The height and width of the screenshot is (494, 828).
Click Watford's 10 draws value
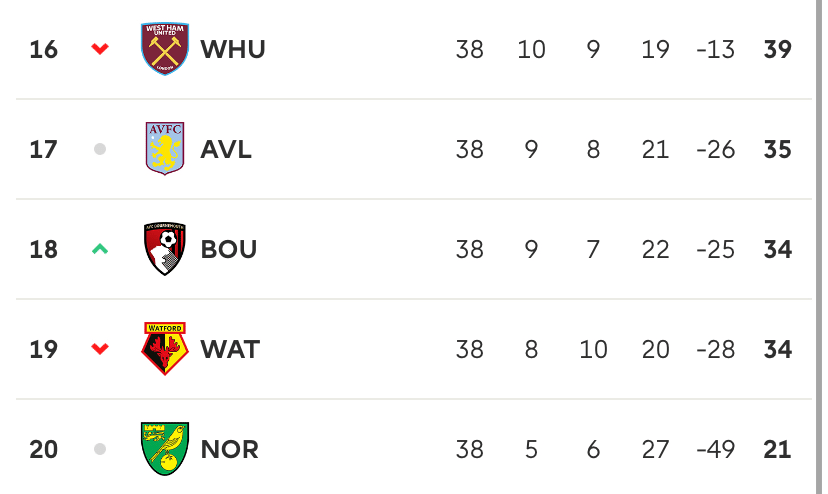[x=593, y=349]
